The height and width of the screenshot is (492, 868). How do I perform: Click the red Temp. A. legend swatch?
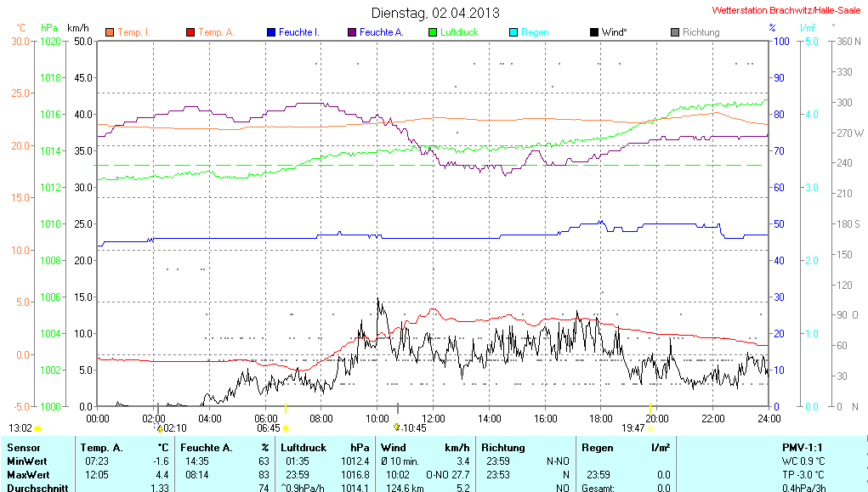(x=190, y=32)
